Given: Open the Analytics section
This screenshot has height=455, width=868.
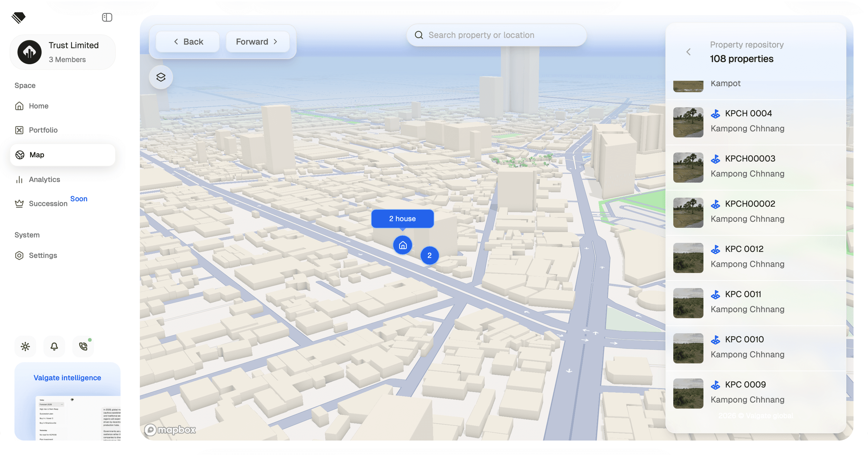Looking at the screenshot, I should [x=44, y=179].
